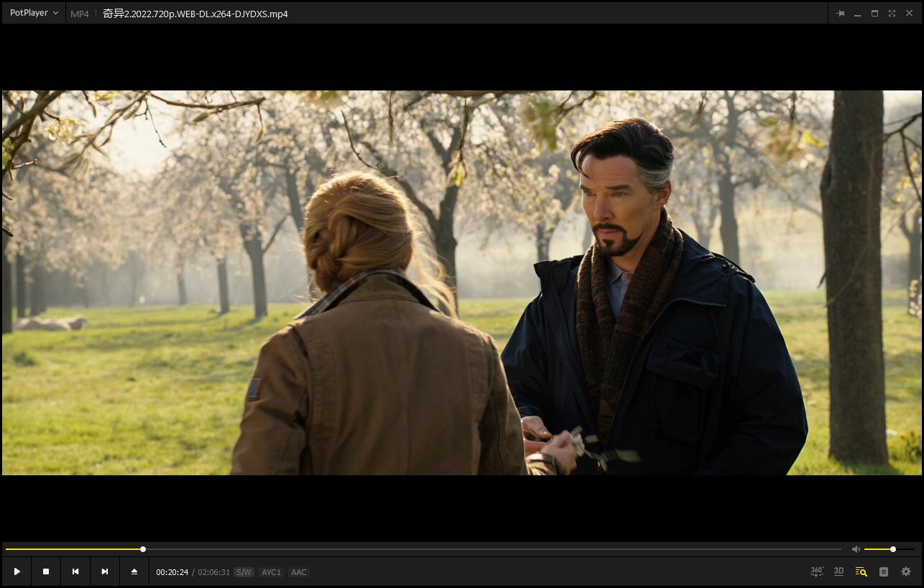The height and width of the screenshot is (588, 924).
Task: Go to previous file
Action: coord(75,571)
